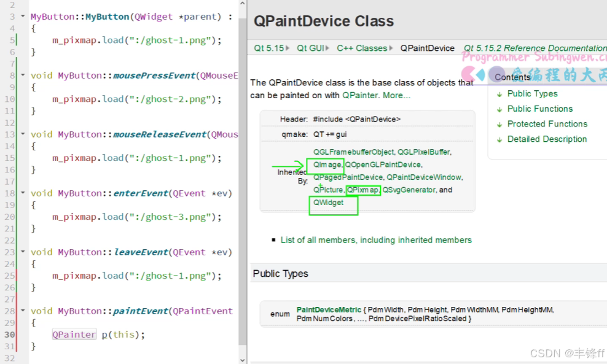Viewport: 607px width, 364px height.
Task: Click the code editor vertical scrollbar thumb
Action: coord(242,181)
